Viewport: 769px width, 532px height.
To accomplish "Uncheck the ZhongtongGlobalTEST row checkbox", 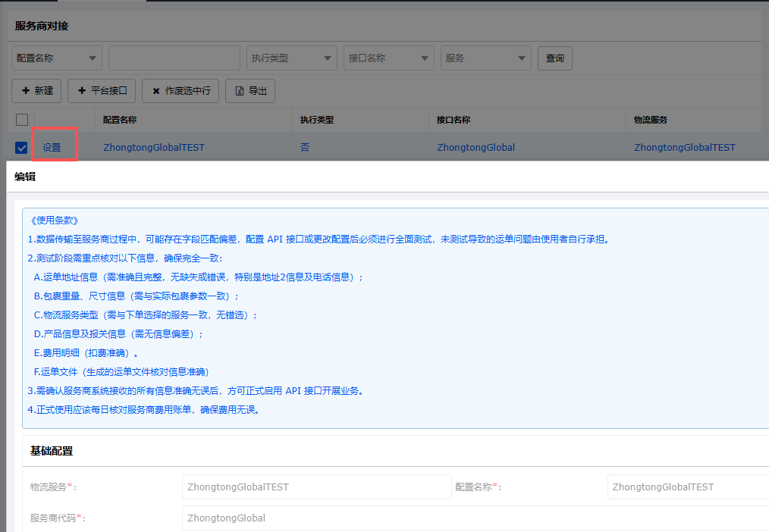I will 22,148.
